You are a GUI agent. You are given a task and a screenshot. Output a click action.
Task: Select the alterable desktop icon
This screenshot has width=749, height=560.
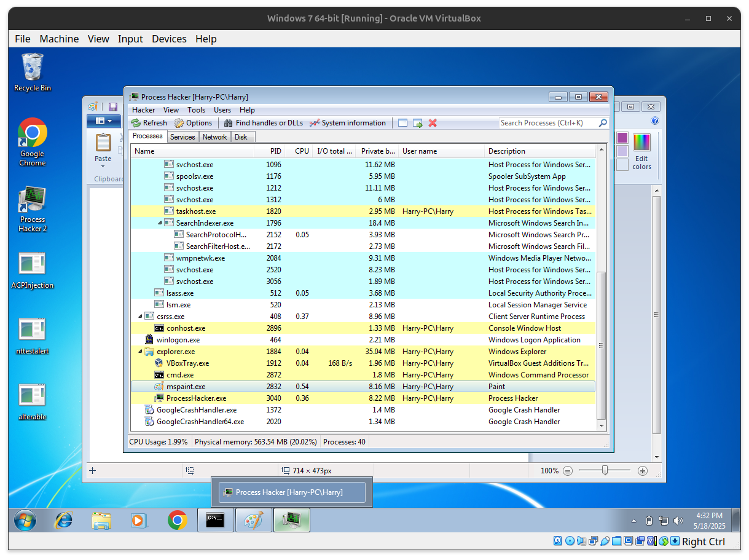point(33,402)
